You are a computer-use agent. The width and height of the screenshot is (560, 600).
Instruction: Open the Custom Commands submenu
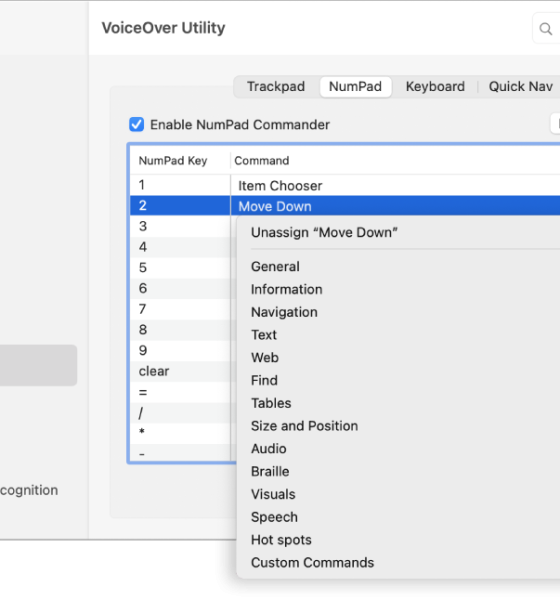pos(312,562)
